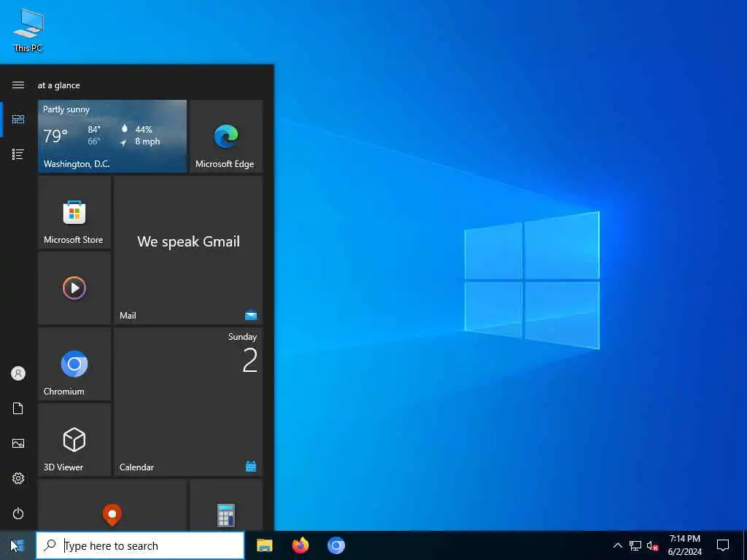Open the This PC desktop icon
747x560 pixels.
(28, 30)
